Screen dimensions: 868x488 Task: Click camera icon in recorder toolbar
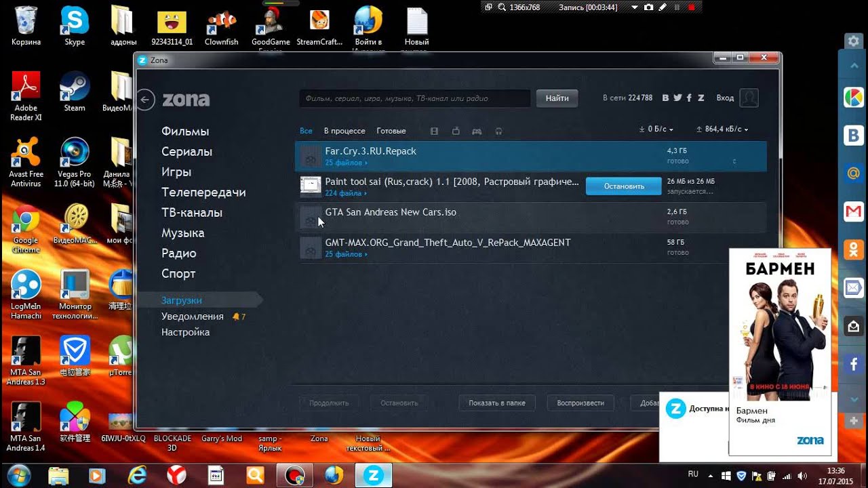[648, 7]
